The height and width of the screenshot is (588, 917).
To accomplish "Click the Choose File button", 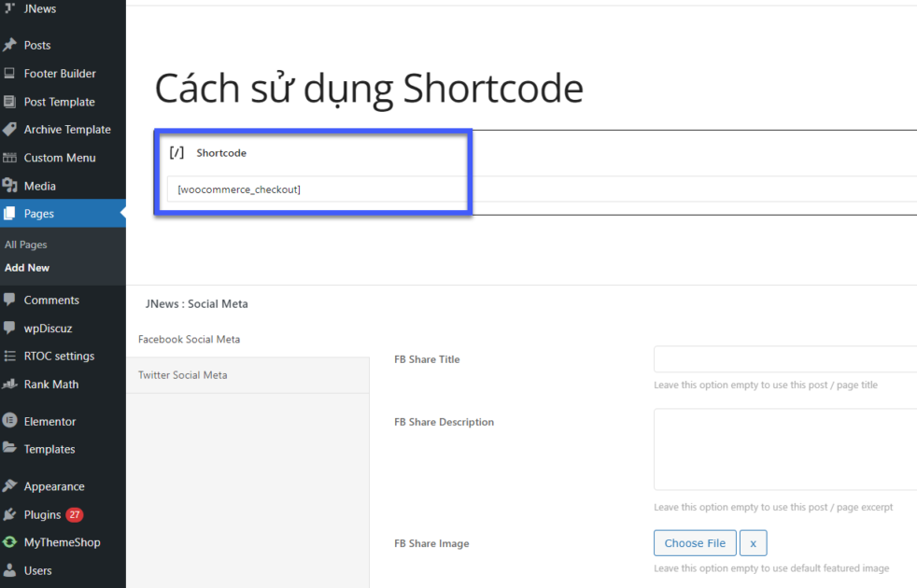I will (x=695, y=542).
